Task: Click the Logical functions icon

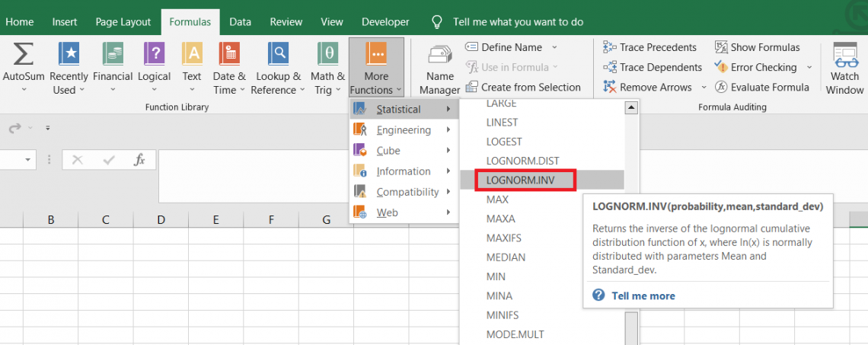Action: tap(154, 55)
